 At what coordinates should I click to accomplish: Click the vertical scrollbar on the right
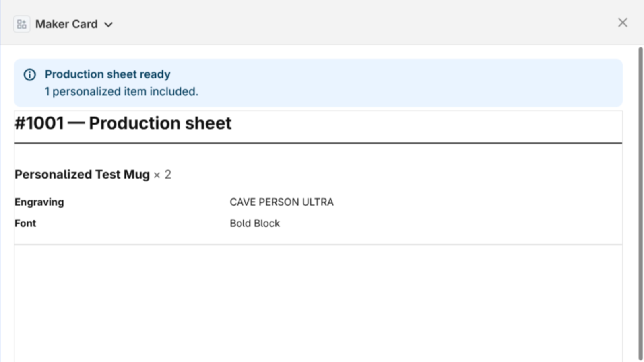tap(640, 204)
